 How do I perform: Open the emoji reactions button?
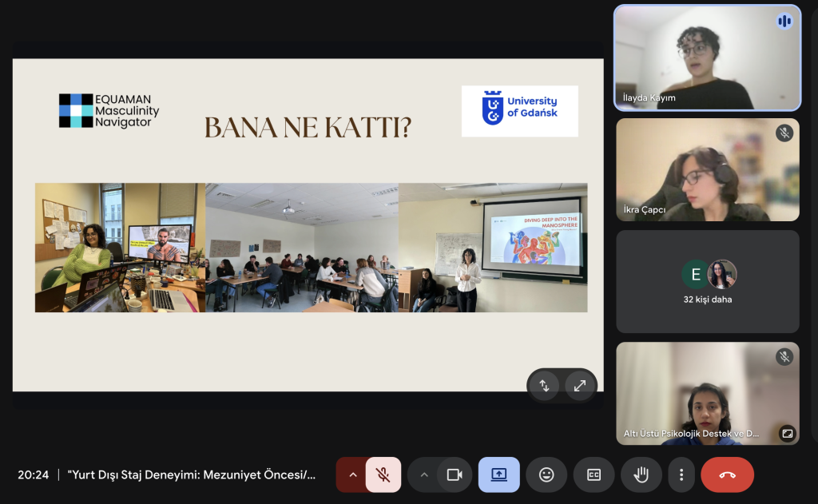pyautogui.click(x=546, y=474)
